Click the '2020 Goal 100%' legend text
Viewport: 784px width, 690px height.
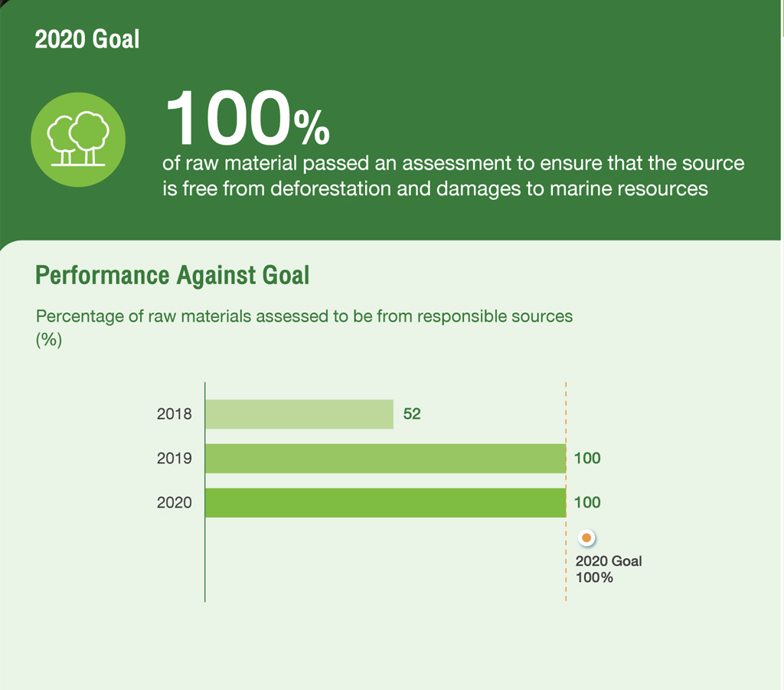click(609, 569)
